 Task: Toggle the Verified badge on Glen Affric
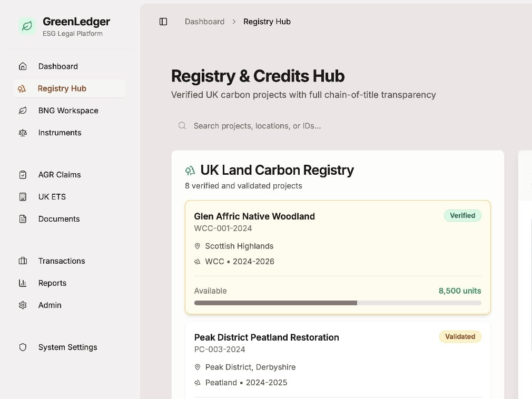pos(462,215)
